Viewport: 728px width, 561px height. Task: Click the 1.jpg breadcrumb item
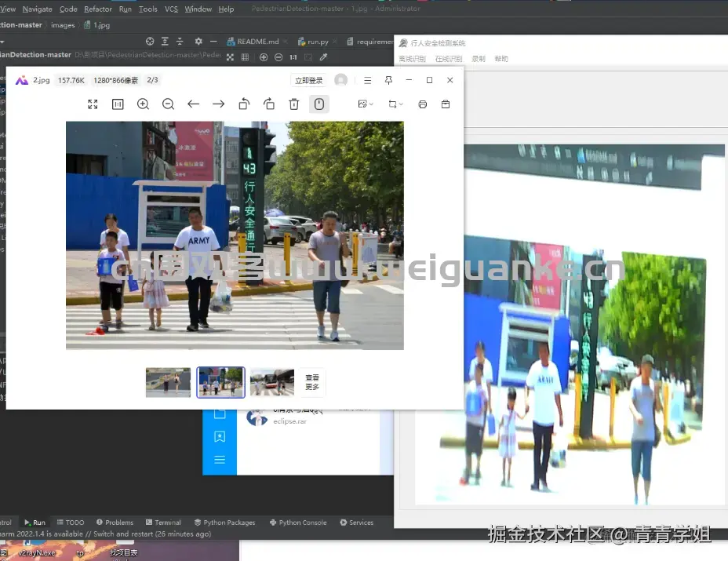[x=97, y=25]
